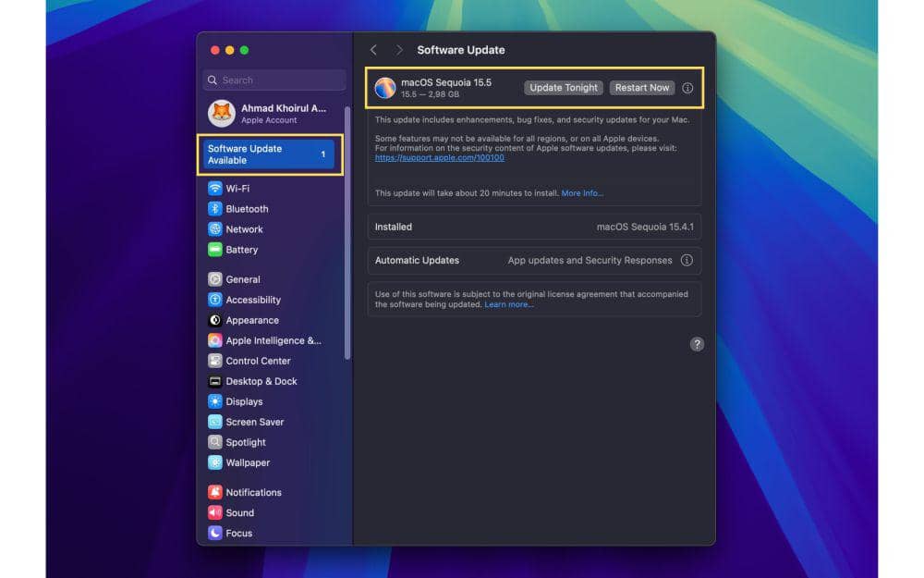Click App updates and Security Responses text
Viewport: 924px width, 578px height.
pos(590,260)
